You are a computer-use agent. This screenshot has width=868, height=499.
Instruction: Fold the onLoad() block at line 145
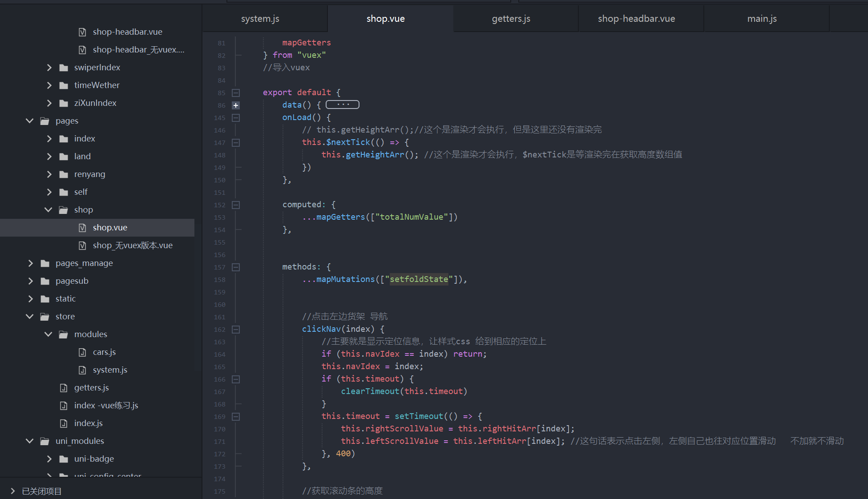(x=236, y=118)
